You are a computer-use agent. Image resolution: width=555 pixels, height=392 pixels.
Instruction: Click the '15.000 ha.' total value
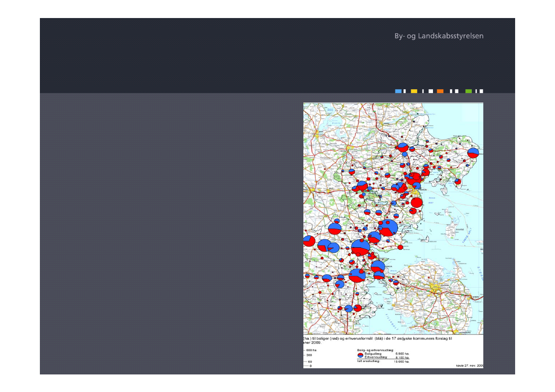tap(401, 362)
